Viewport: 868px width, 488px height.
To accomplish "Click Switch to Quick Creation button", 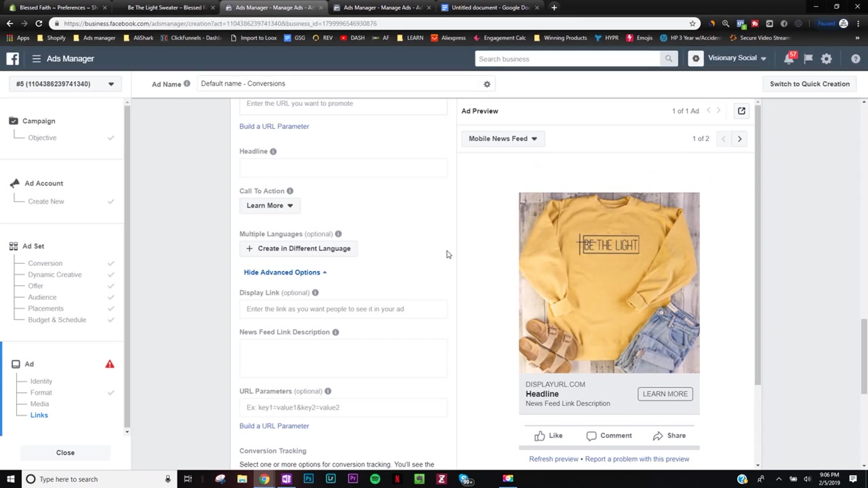I will coord(810,84).
